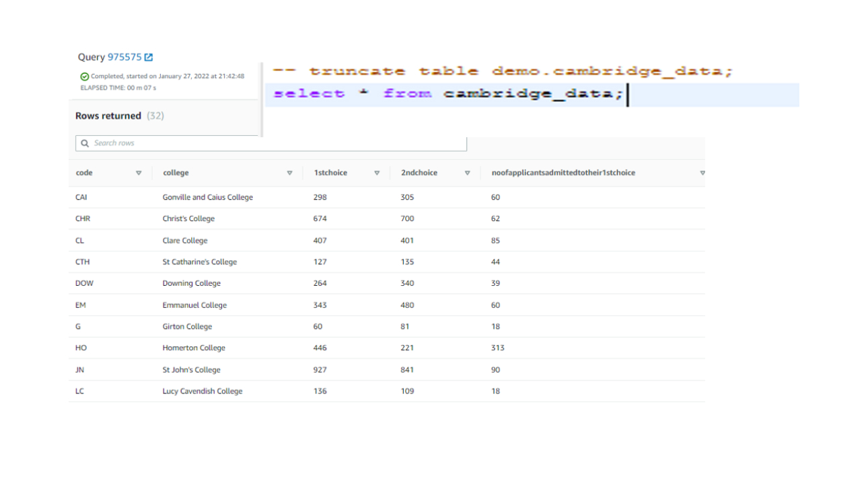The image size is (868, 478).
Task: Select code cell CTH
Action: [x=83, y=262]
